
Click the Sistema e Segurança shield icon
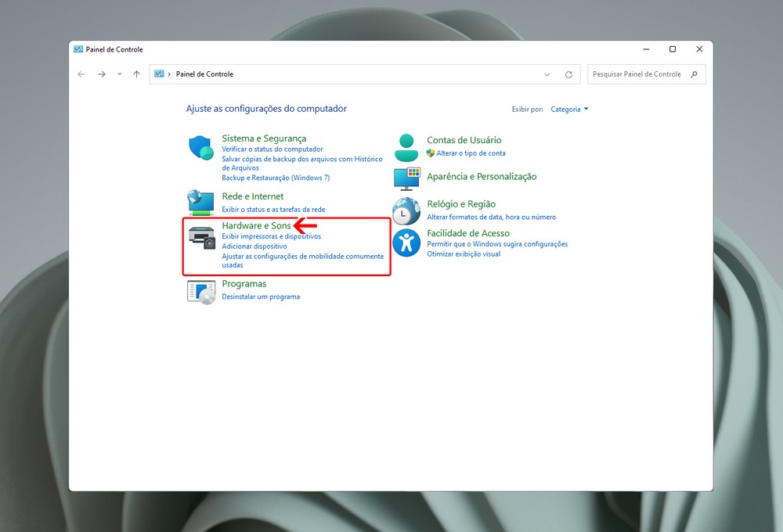point(201,148)
